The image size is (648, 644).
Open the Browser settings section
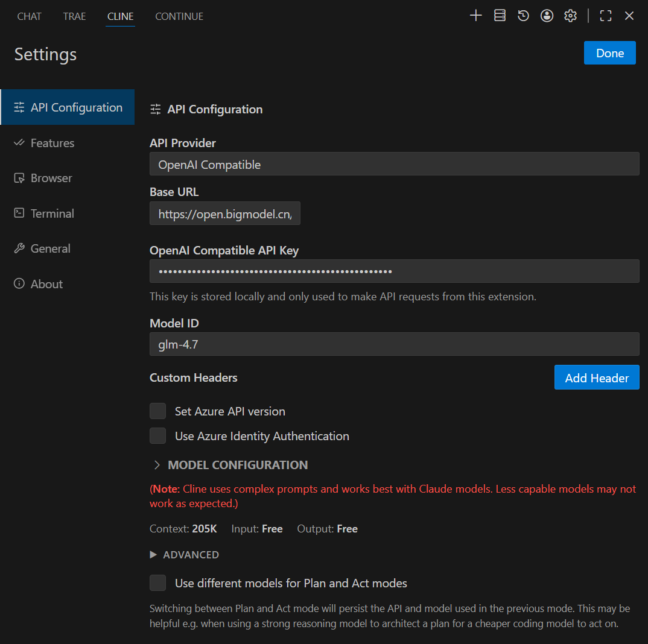[51, 178]
